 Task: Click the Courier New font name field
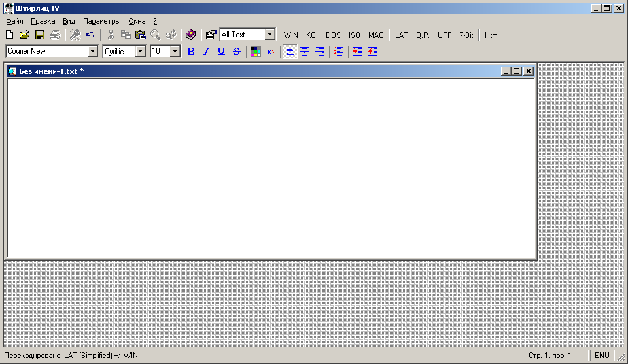click(x=47, y=51)
